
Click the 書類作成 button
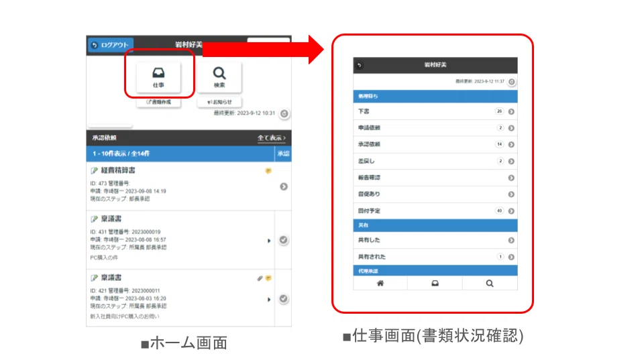[x=158, y=102]
